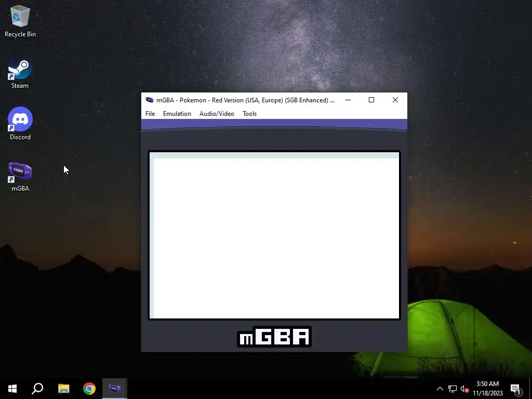The image size is (532, 399).
Task: Click the mGBA window title text
Action: point(245,100)
